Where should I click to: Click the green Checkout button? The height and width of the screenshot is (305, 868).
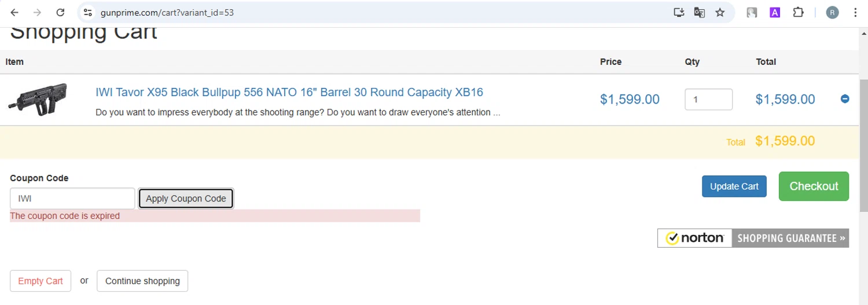[x=814, y=186]
